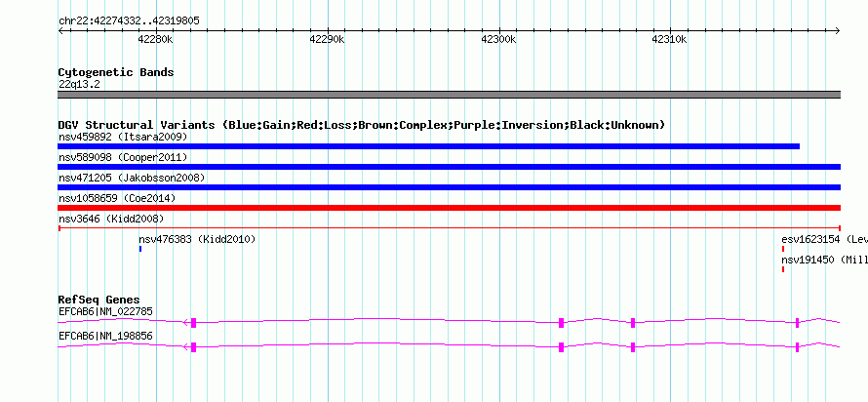Screen dimensions: 868x402
Task: Click the EFCAB6|NM_022785 transcript label
Action: coord(105,311)
